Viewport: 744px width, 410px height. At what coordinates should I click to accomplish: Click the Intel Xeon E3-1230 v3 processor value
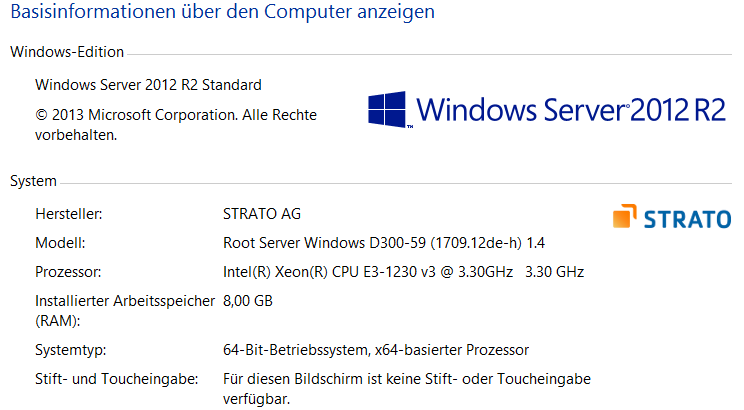(x=403, y=272)
